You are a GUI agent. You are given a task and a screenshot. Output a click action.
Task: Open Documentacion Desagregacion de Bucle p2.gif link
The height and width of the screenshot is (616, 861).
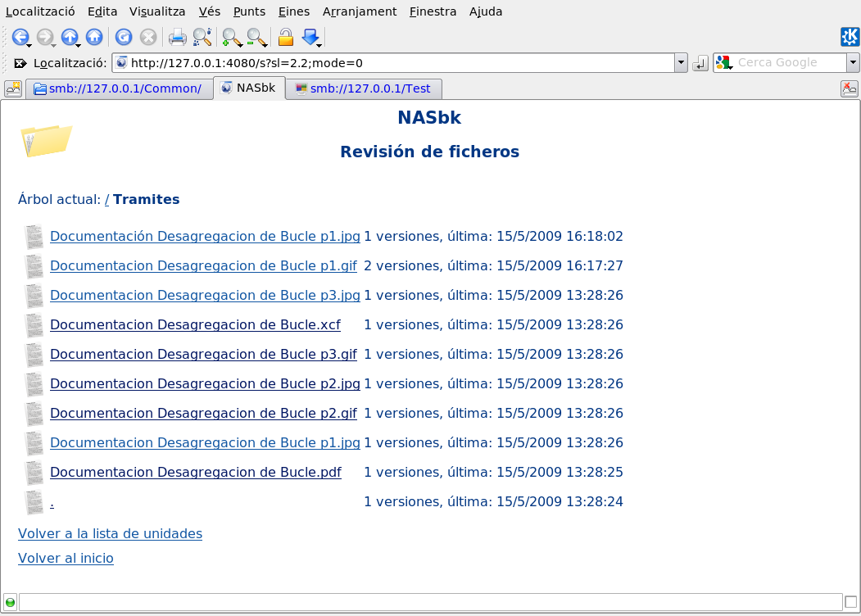click(203, 414)
